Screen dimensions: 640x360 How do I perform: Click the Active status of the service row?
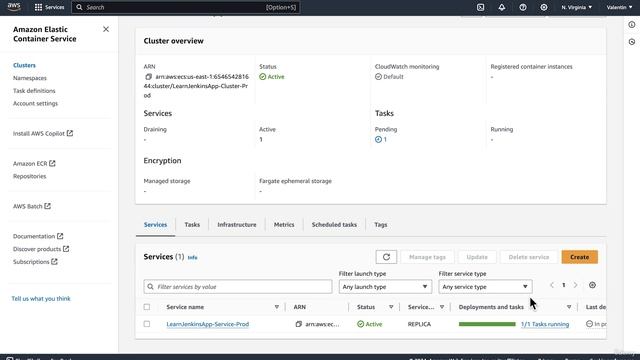pyautogui.click(x=370, y=324)
